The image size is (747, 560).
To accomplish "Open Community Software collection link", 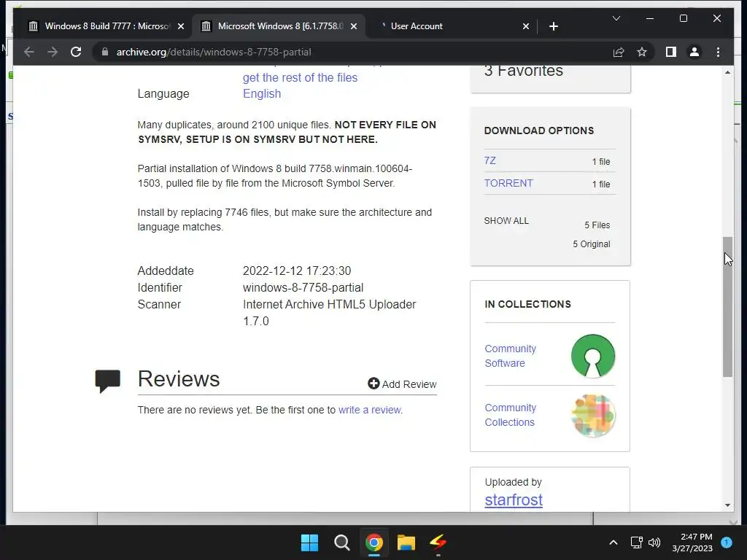I will point(510,356).
